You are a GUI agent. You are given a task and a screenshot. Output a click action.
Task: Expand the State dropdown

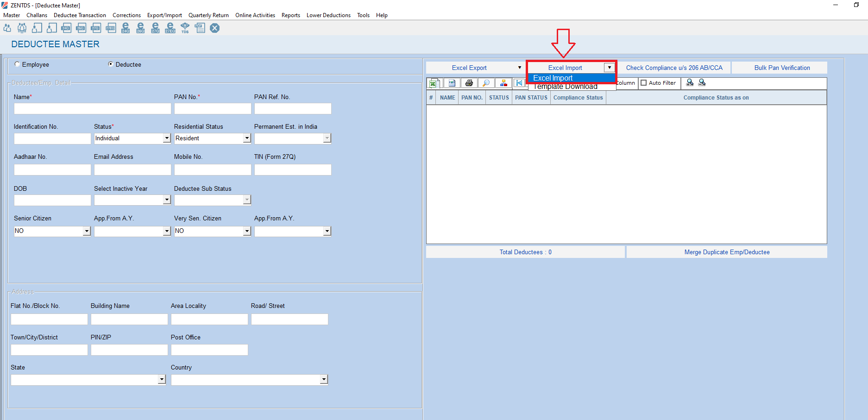pyautogui.click(x=162, y=380)
